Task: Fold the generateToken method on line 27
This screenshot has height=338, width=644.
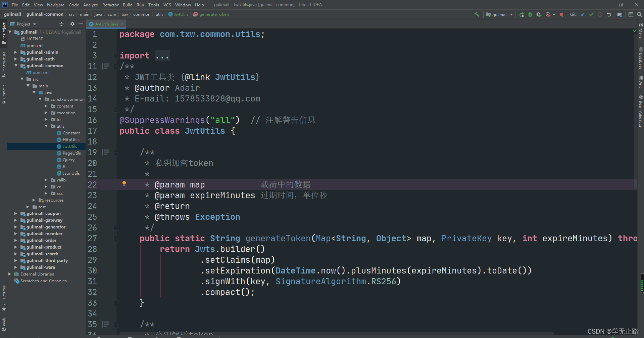Action: click(x=116, y=239)
